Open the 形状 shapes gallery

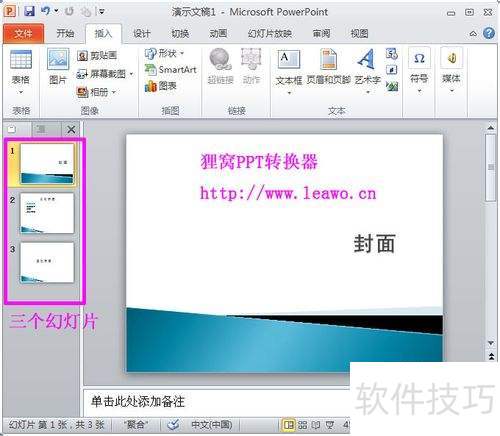[x=164, y=53]
